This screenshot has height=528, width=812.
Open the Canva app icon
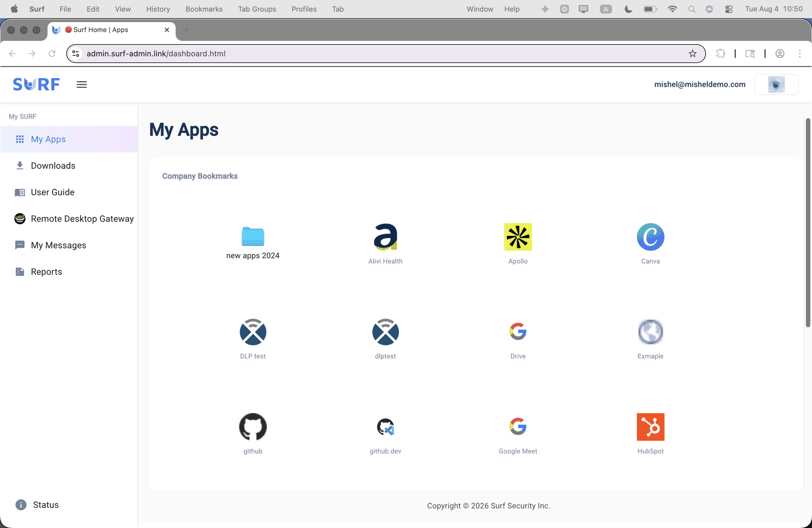pyautogui.click(x=651, y=237)
